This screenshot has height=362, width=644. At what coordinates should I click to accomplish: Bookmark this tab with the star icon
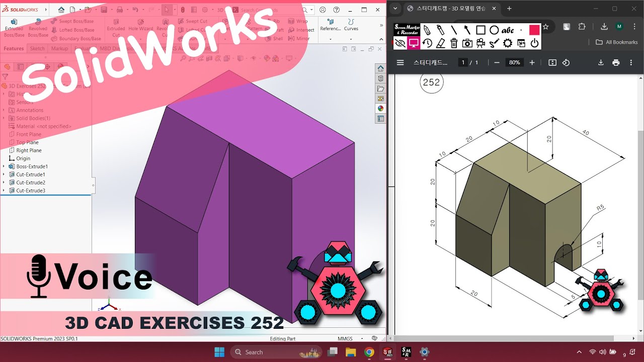tap(545, 27)
